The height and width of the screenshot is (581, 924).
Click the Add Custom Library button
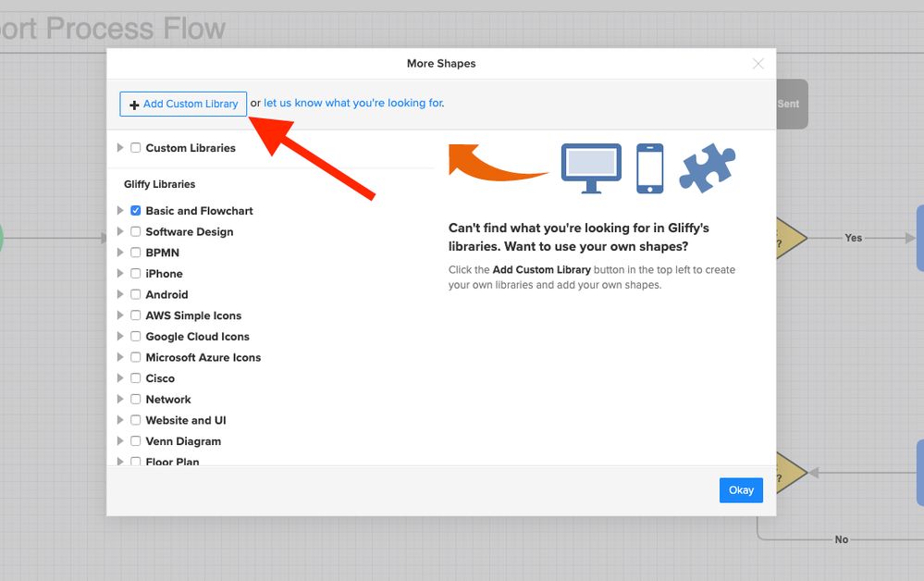182,104
